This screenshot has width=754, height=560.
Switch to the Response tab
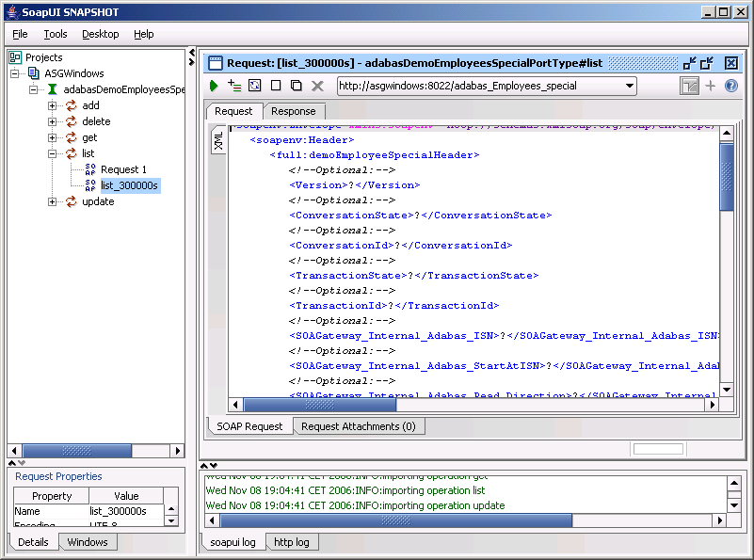coord(294,111)
